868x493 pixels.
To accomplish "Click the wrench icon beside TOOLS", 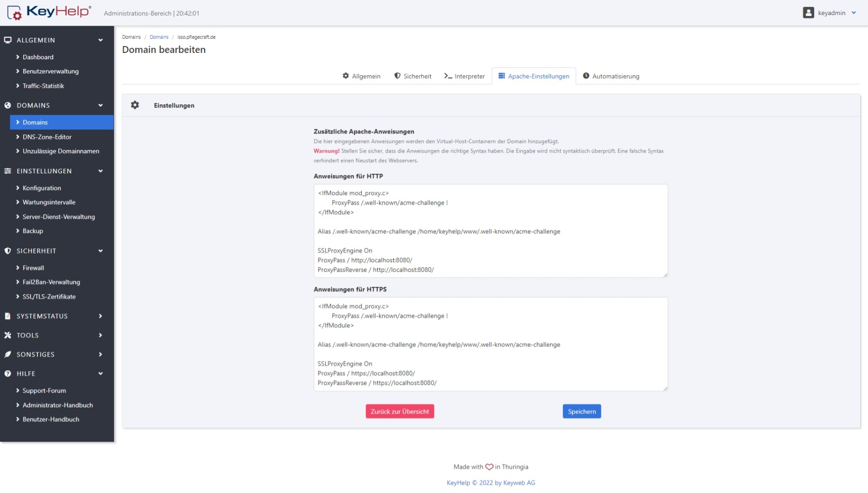I will (x=8, y=335).
